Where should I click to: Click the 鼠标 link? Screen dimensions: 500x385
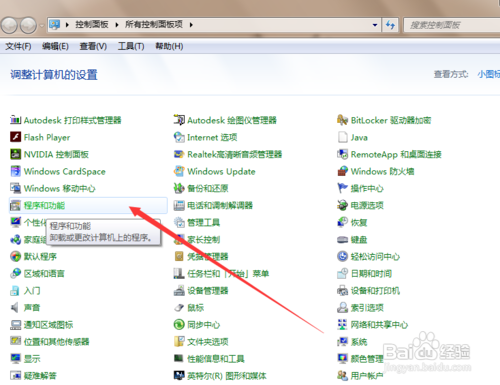[195, 308]
